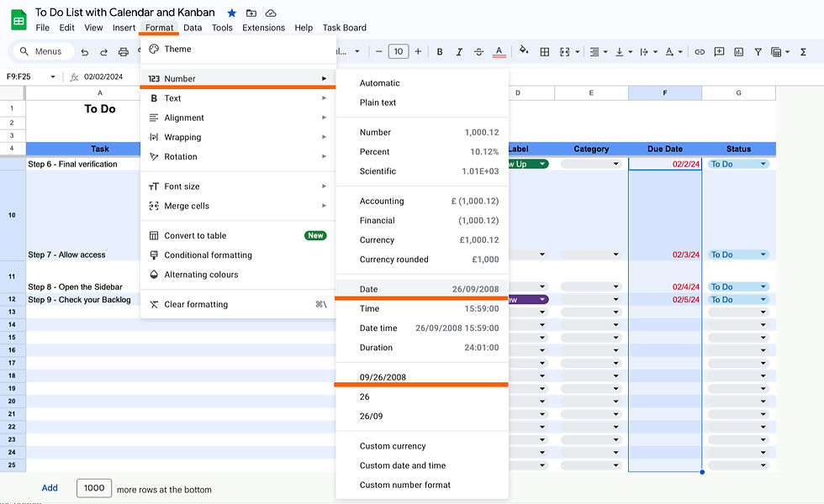Open text rotation options
824x504 pixels.
(673, 51)
